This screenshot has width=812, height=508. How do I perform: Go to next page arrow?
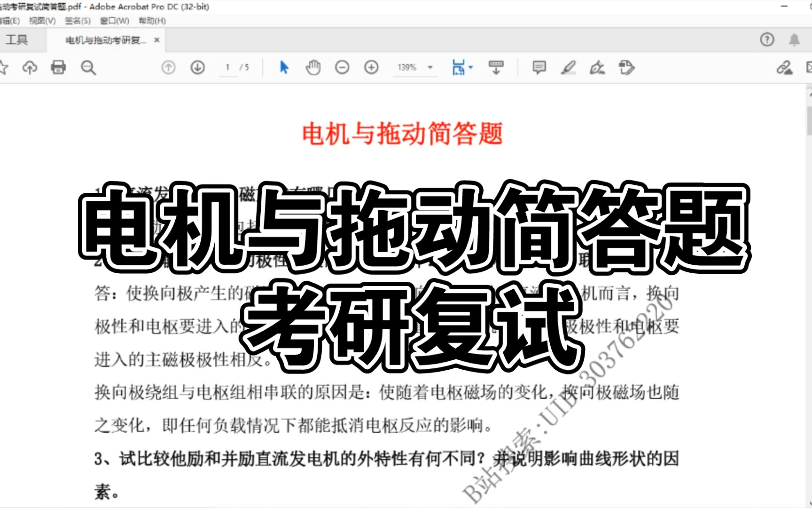tap(197, 68)
